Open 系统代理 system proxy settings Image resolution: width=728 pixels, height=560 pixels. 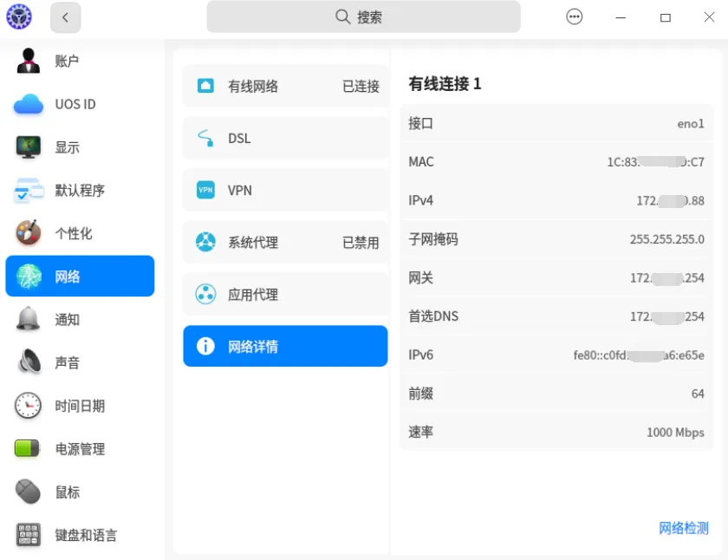(x=285, y=242)
